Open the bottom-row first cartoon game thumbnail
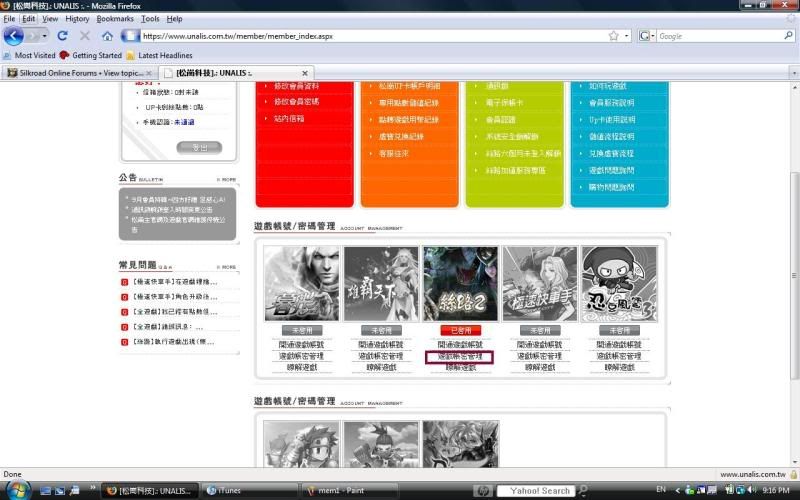 pyautogui.click(x=302, y=444)
